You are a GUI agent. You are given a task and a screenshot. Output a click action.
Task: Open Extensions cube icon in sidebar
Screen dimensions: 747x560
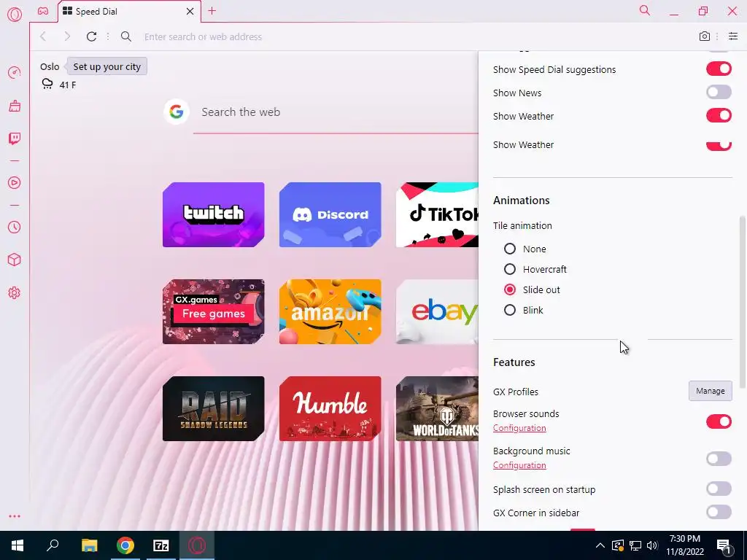tap(15, 260)
